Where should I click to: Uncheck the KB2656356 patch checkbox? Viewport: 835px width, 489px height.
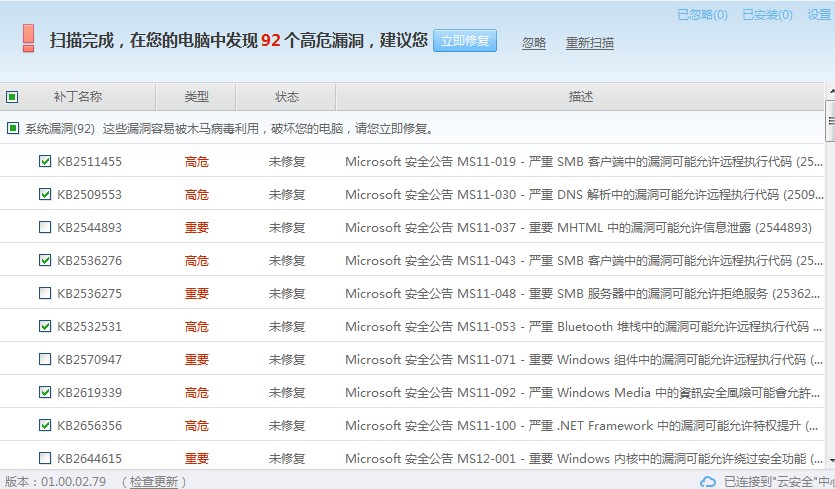(45, 425)
